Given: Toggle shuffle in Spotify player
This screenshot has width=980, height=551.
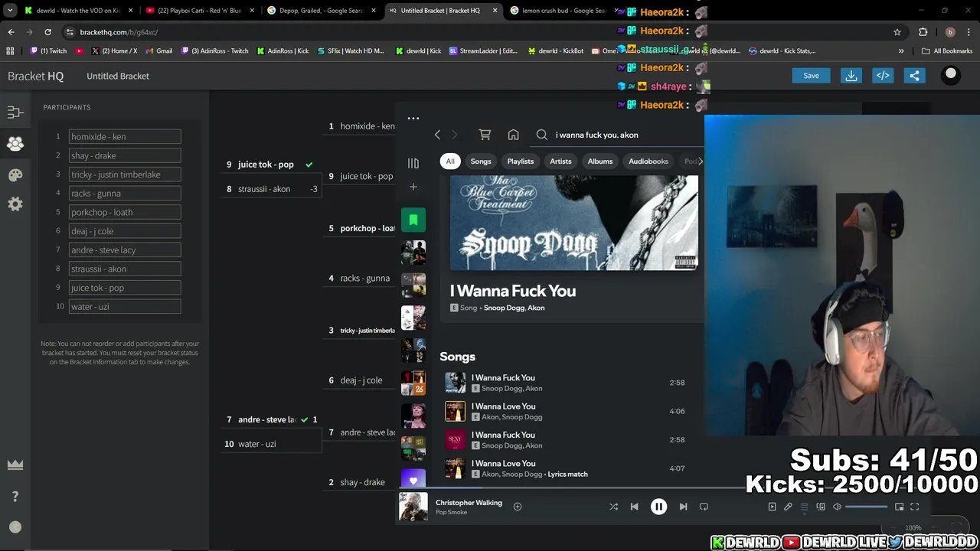Looking at the screenshot, I should pyautogui.click(x=613, y=507).
